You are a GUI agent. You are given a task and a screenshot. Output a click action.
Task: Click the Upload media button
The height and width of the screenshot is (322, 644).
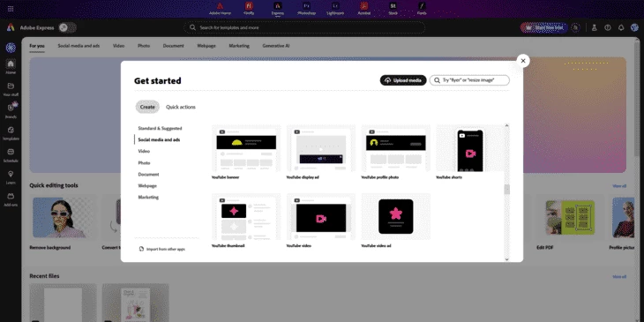tap(403, 80)
